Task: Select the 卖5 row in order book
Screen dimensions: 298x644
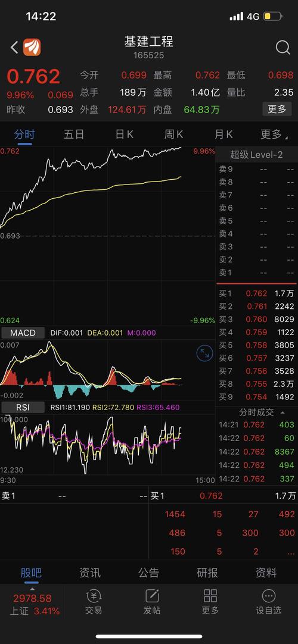Action: 256,221
